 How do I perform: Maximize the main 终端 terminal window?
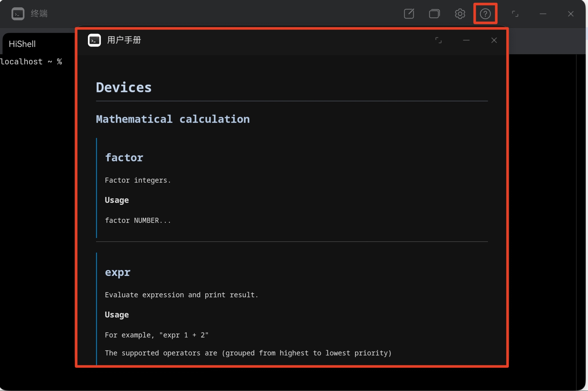515,13
